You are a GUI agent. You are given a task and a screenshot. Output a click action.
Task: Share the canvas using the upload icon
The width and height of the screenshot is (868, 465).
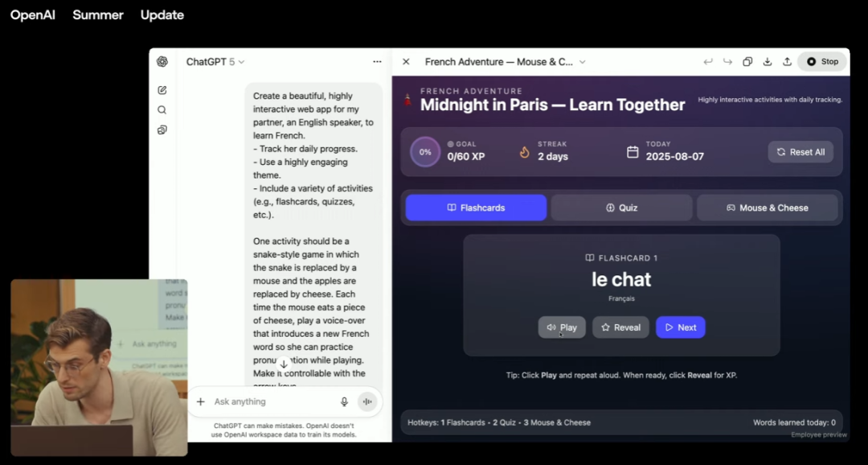[787, 61]
